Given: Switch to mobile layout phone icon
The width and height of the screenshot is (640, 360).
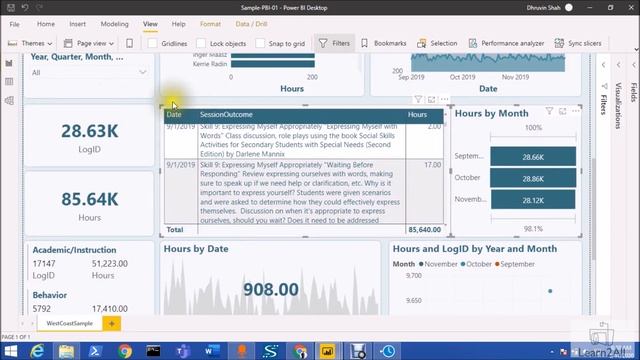Looking at the screenshot, I should point(129,43).
